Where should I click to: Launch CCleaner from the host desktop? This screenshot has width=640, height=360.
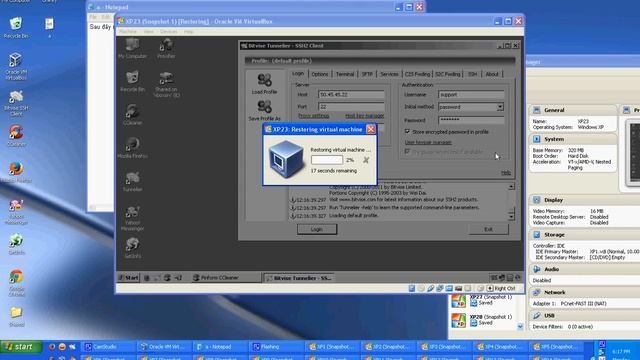click(16, 136)
